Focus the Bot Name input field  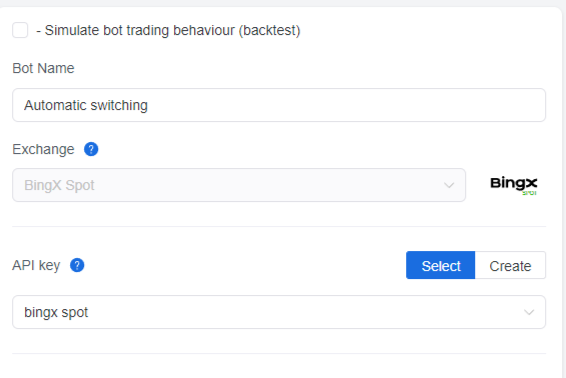[279, 105]
